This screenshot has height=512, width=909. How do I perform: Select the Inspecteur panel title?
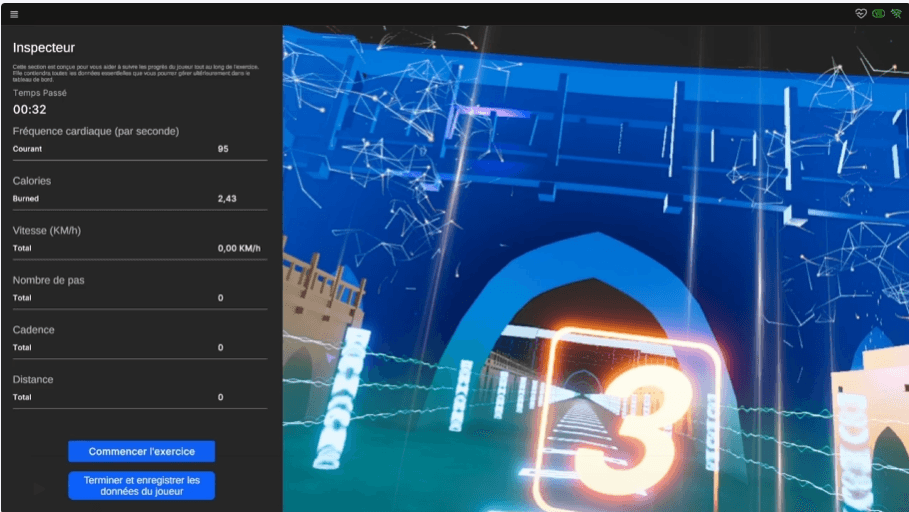point(43,48)
